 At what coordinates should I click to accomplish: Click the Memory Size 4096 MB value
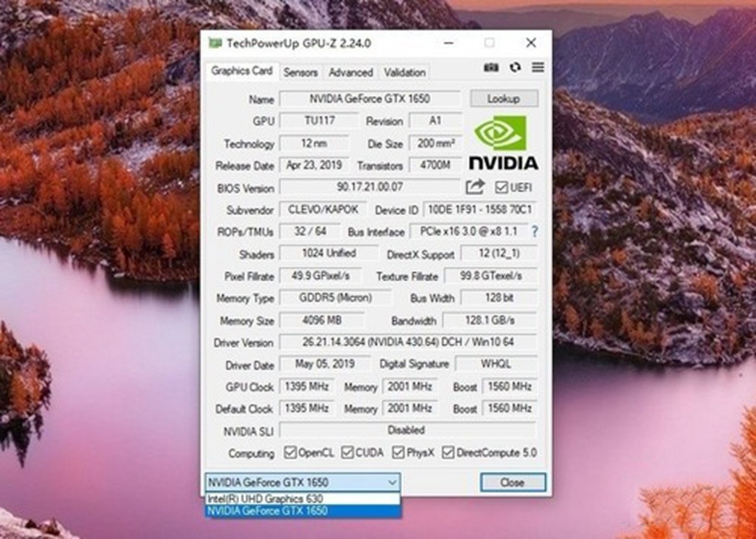(x=322, y=320)
